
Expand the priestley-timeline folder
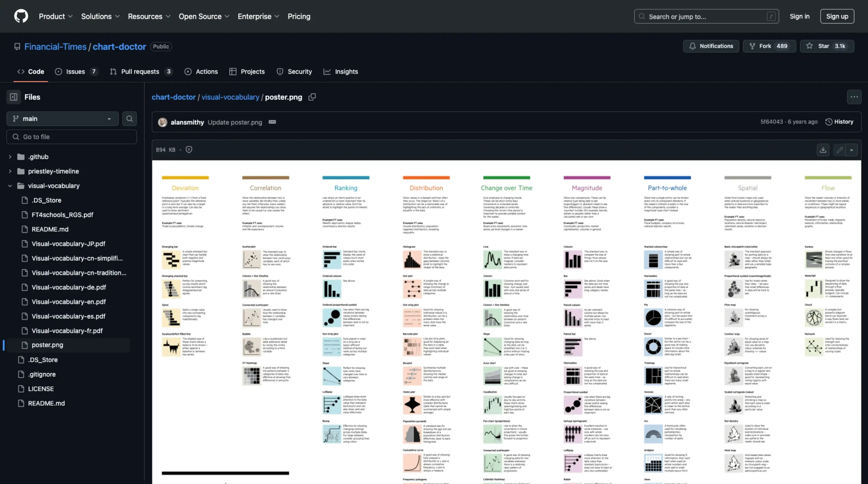[x=10, y=171]
